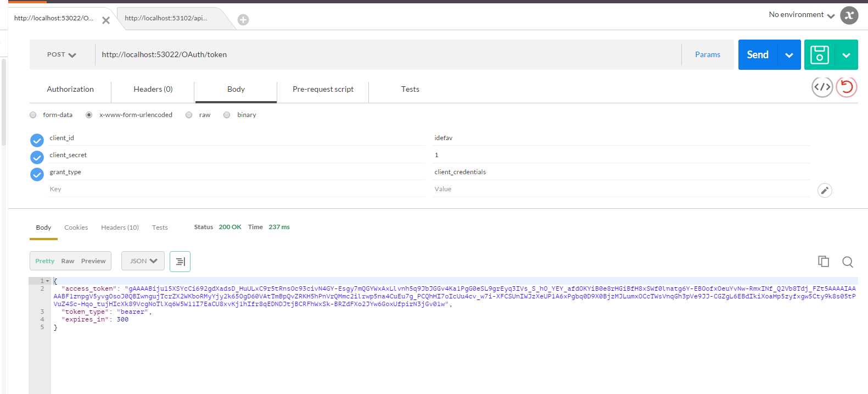This screenshot has width=868, height=394.
Task: Click the client_credentials value field
Action: tap(621, 172)
